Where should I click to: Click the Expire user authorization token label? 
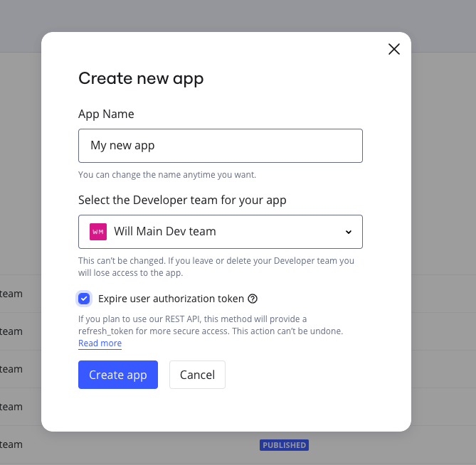[171, 299]
